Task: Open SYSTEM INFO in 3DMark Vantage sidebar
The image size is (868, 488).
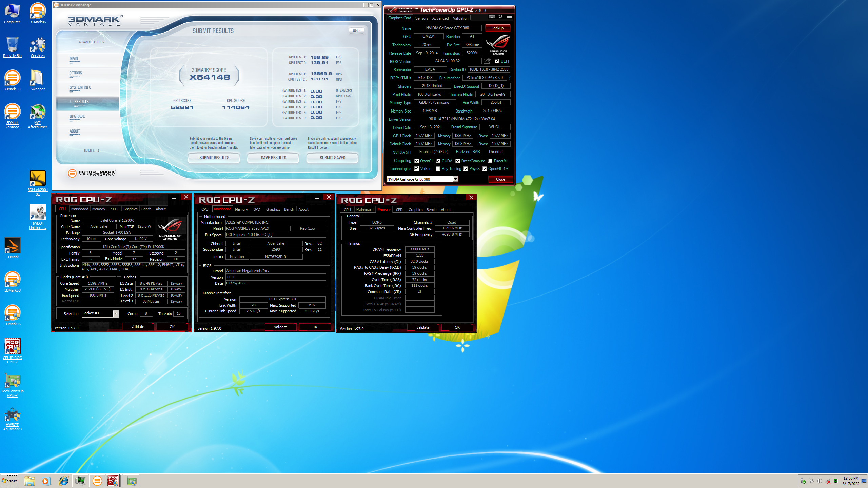Action: coord(87,89)
